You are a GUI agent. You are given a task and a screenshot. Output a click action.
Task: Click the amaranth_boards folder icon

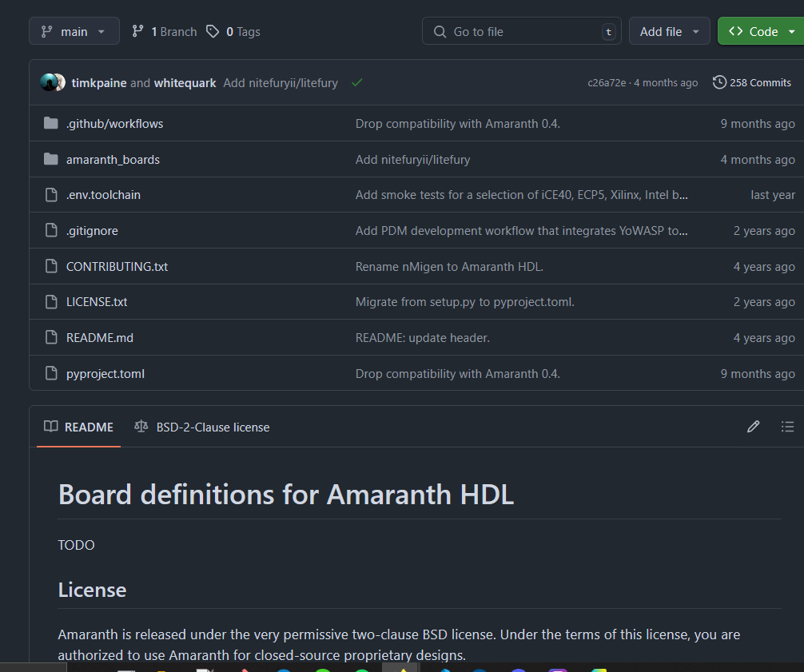pos(51,159)
